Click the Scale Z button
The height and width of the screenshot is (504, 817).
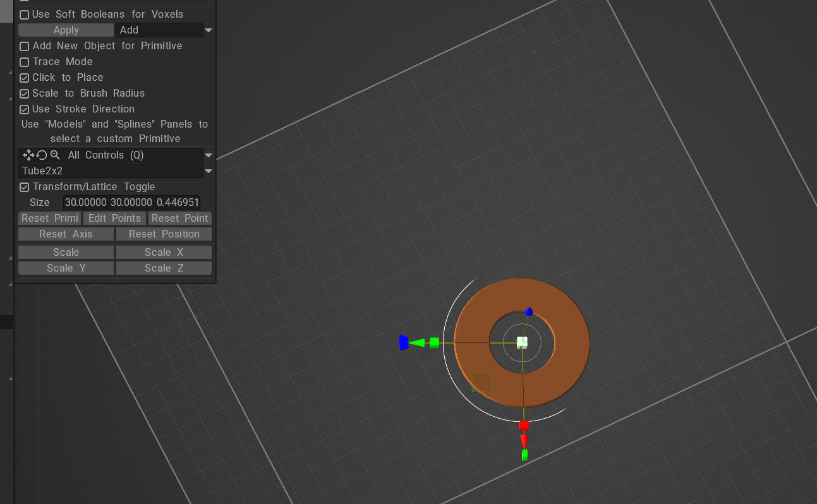coord(164,268)
